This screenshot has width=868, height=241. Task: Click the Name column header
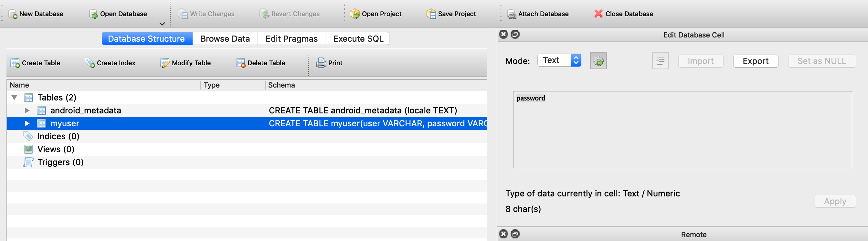[x=104, y=85]
